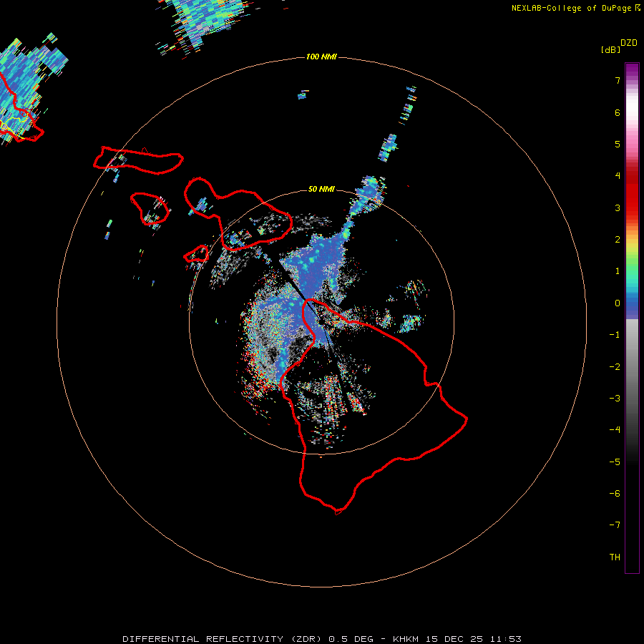
Task: Click the DZD label above the color scale
Action: (x=629, y=43)
